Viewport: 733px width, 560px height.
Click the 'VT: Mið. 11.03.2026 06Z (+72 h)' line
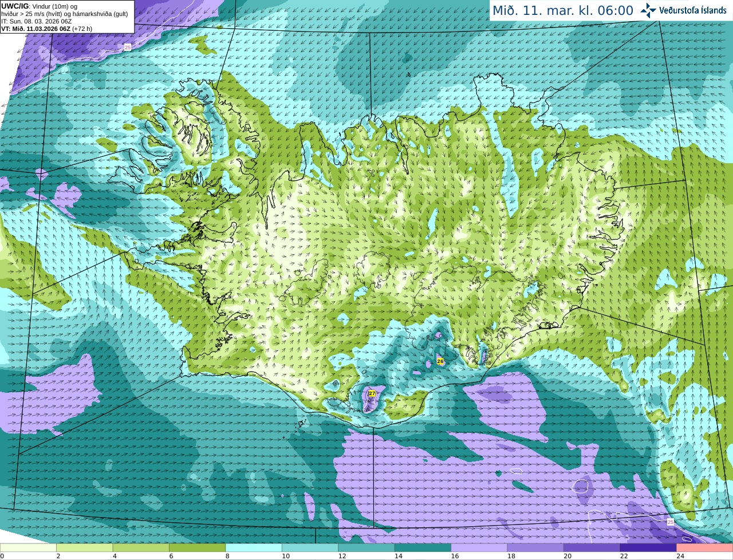[x=47, y=29]
